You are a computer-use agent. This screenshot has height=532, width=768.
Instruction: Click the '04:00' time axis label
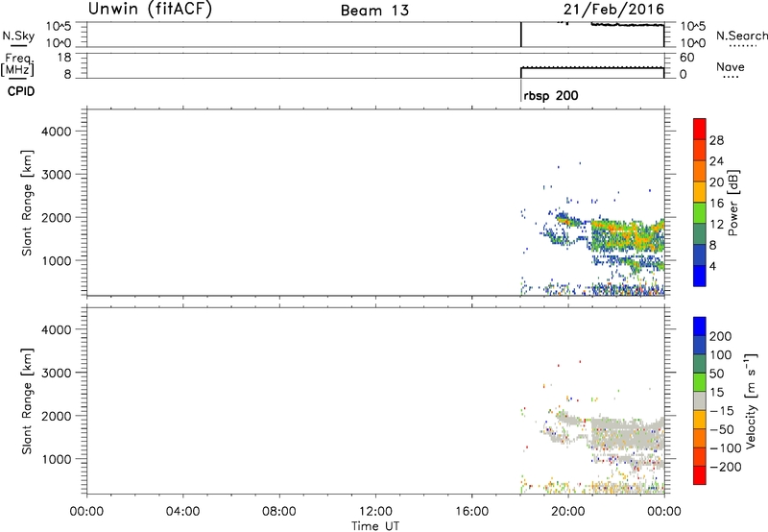click(182, 512)
